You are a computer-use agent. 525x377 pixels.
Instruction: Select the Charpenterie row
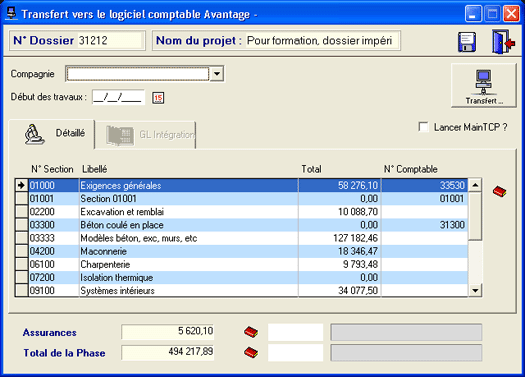(241, 264)
